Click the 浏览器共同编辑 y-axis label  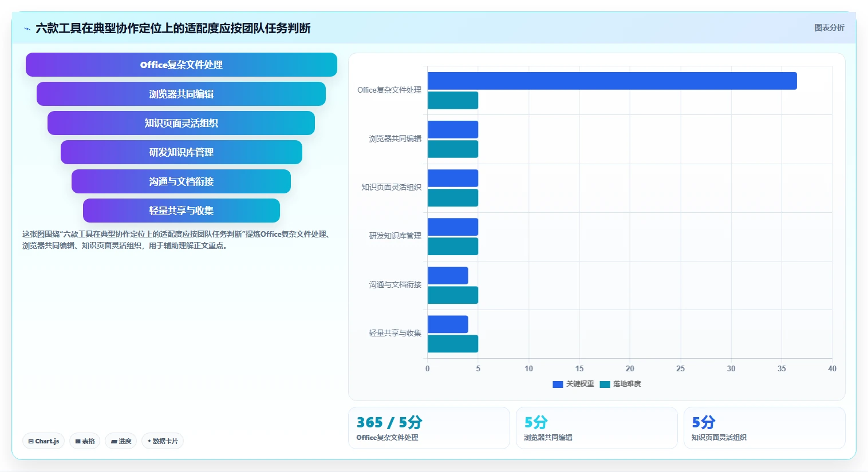pos(395,138)
